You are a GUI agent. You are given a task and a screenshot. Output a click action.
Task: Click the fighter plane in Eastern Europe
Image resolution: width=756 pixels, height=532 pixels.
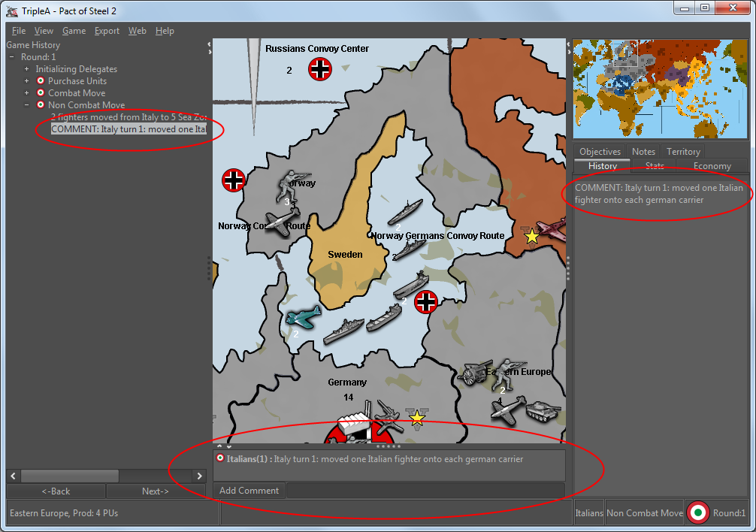tap(509, 410)
